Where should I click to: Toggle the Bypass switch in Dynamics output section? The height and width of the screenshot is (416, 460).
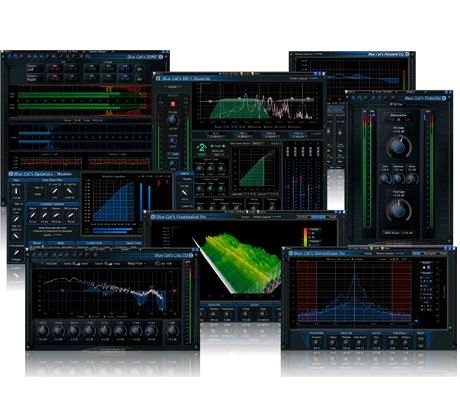[185, 179]
